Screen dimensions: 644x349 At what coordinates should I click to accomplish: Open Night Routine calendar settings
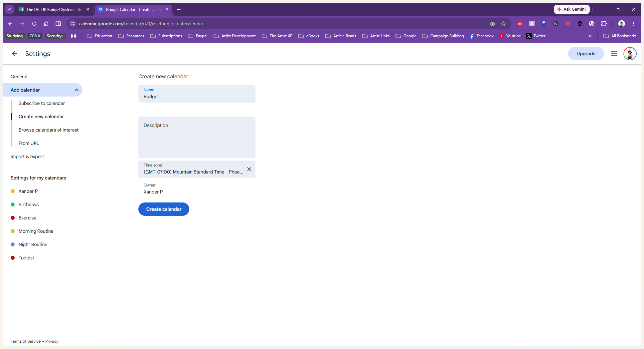(33, 244)
